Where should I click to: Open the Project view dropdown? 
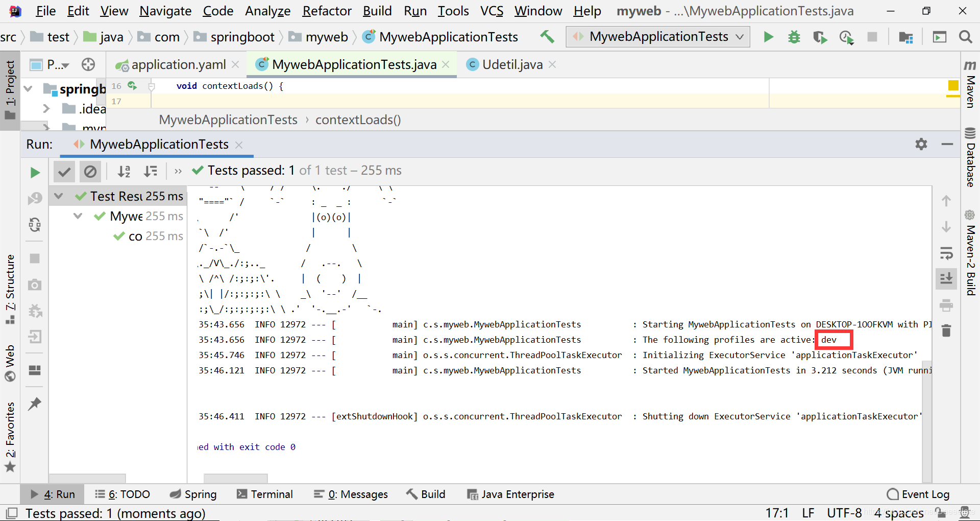point(51,64)
